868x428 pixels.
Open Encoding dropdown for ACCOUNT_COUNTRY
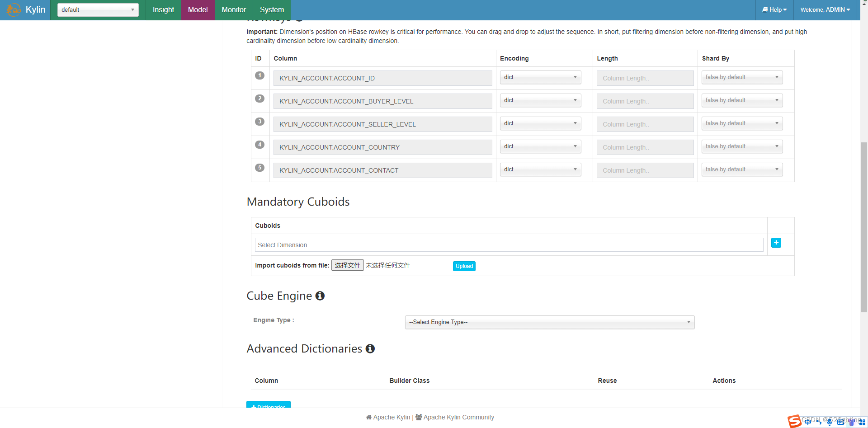click(x=540, y=146)
